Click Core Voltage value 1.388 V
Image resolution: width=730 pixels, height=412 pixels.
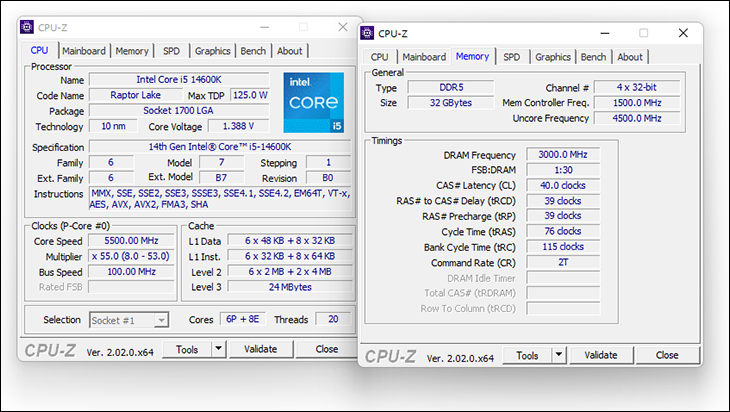click(238, 126)
